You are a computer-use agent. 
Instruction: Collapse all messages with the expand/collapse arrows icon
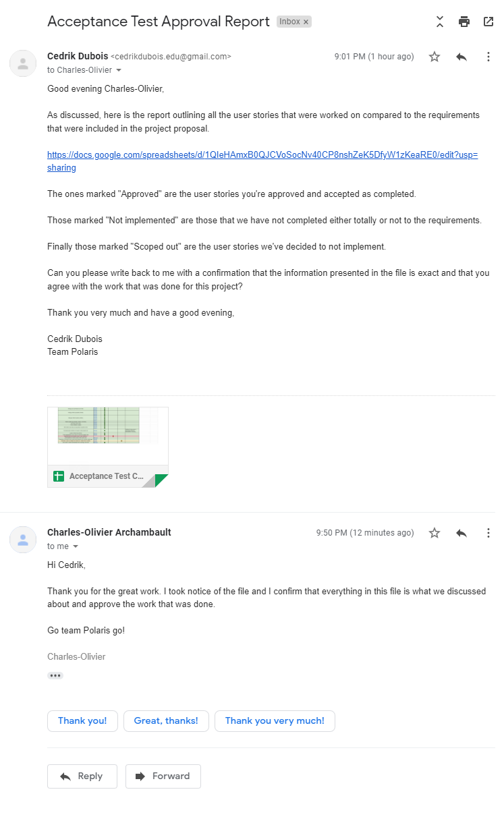coord(440,22)
